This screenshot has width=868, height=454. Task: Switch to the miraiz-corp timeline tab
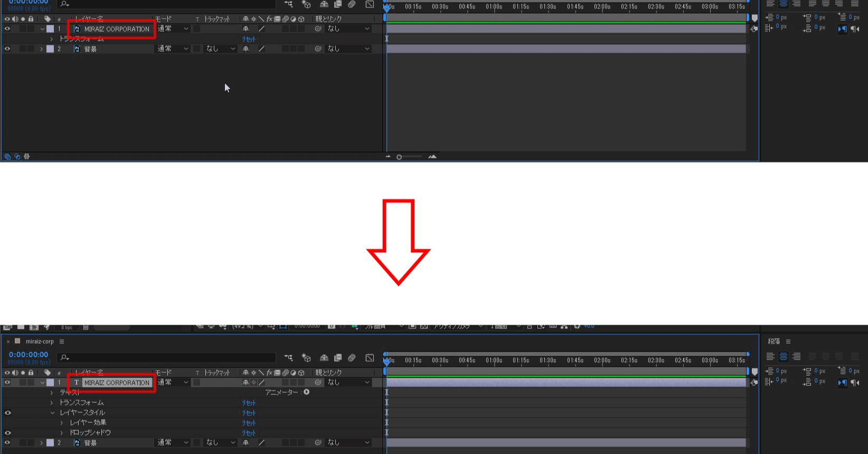click(x=40, y=342)
